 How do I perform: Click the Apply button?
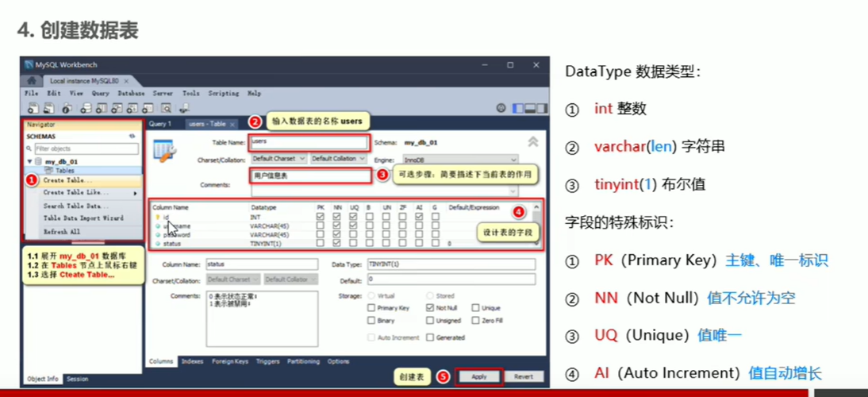[479, 376]
